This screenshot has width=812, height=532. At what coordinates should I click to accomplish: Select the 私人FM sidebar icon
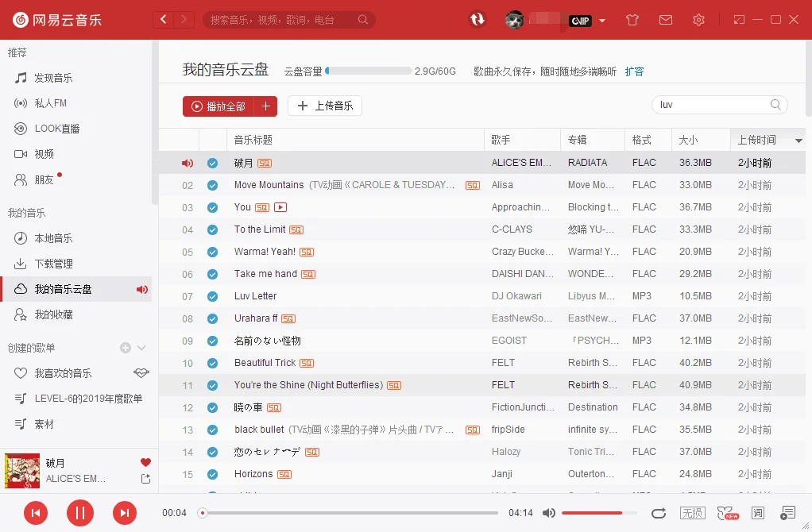coord(21,103)
